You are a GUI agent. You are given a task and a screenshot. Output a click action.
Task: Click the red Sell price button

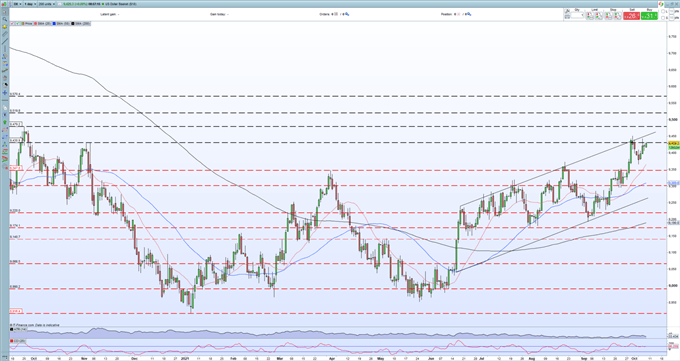(x=631, y=16)
